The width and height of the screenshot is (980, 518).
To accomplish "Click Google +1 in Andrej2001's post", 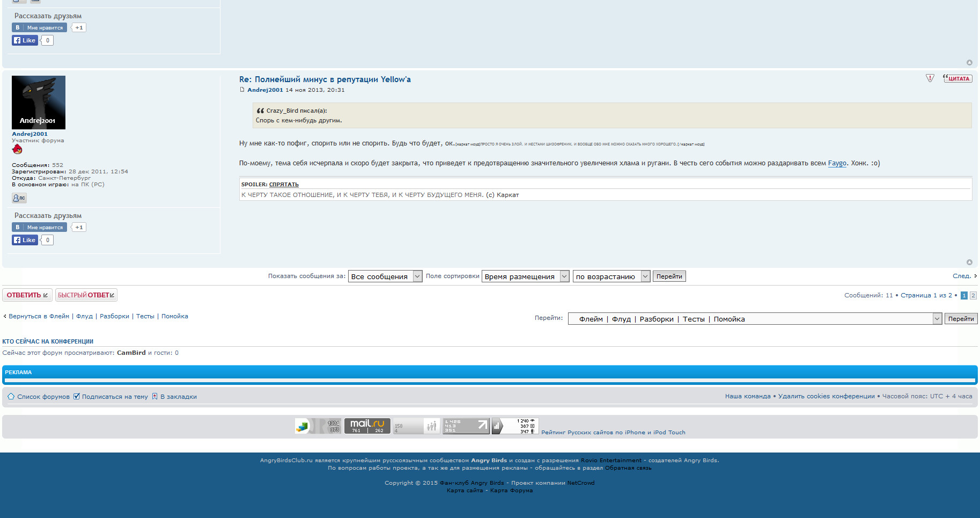I will pos(79,227).
